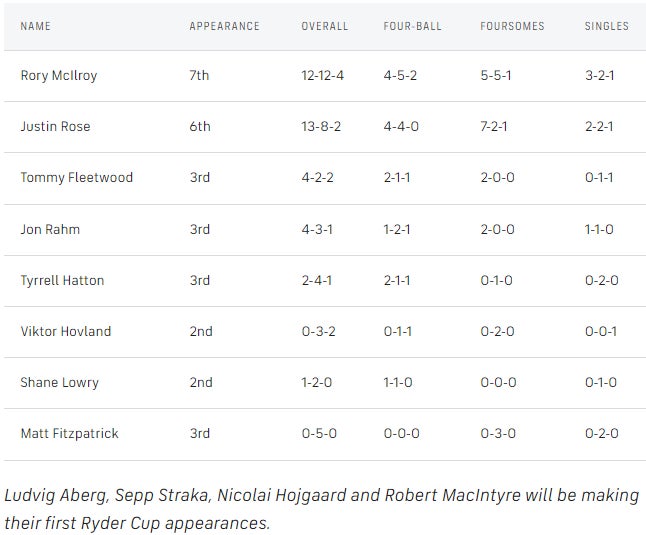The width and height of the screenshot is (646, 535).
Task: Click Tommy Fleetwood's name
Action: click(76, 177)
